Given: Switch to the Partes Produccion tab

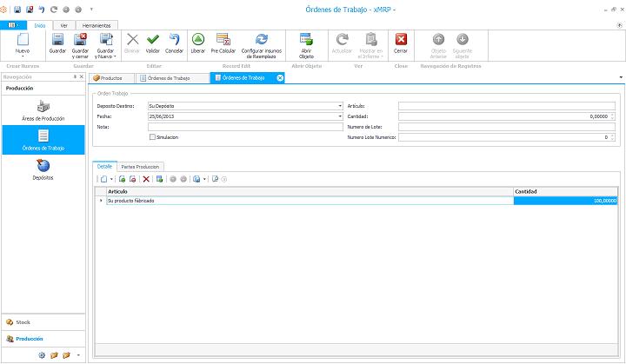Looking at the screenshot, I should click(x=140, y=166).
